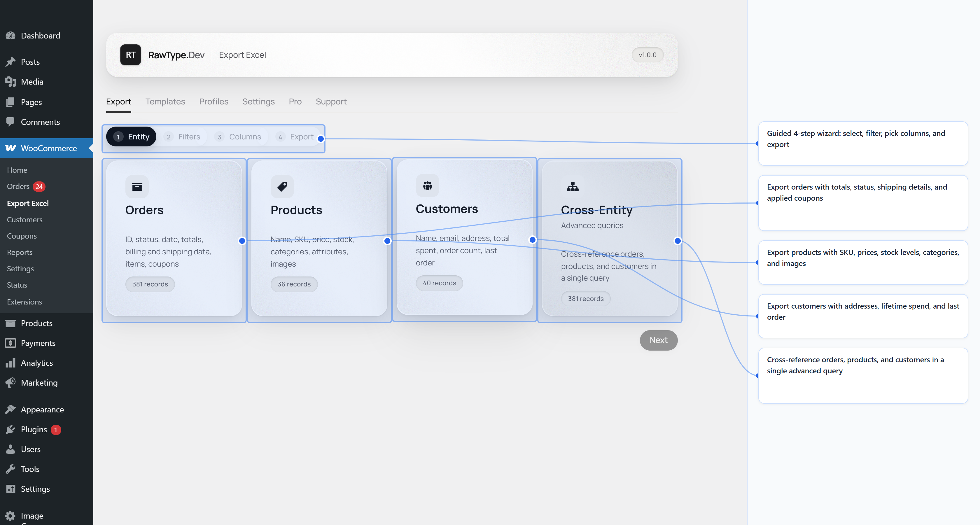Switch to the Export tab
This screenshot has width=980, height=525.
119,101
